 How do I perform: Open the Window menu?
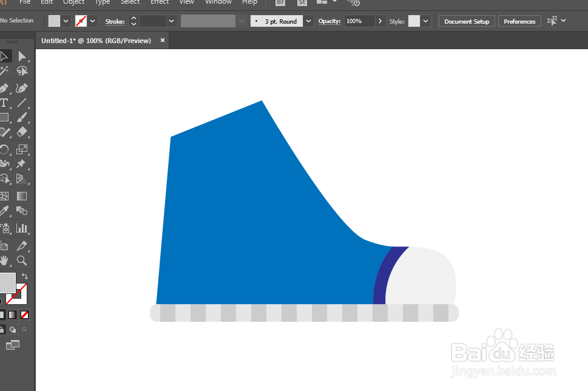coord(218,2)
